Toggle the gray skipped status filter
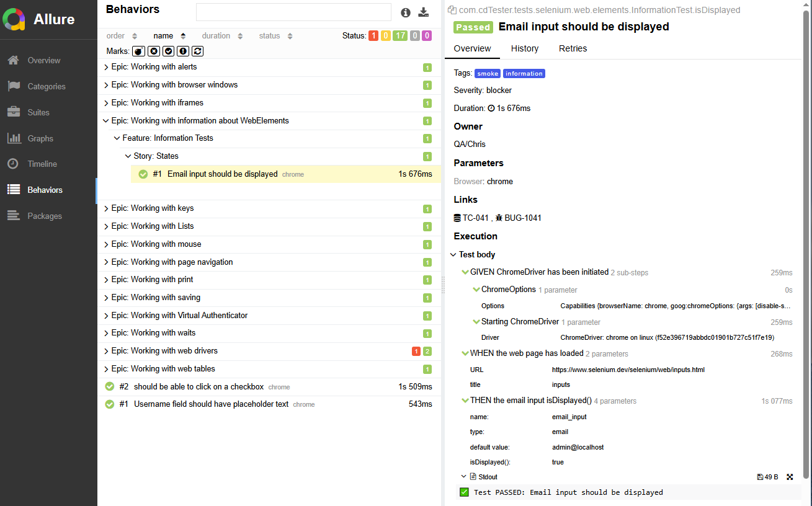The image size is (812, 506). coord(415,36)
